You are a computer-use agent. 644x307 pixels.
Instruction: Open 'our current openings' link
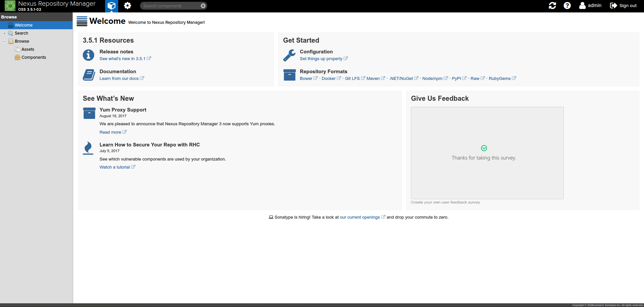363,217
